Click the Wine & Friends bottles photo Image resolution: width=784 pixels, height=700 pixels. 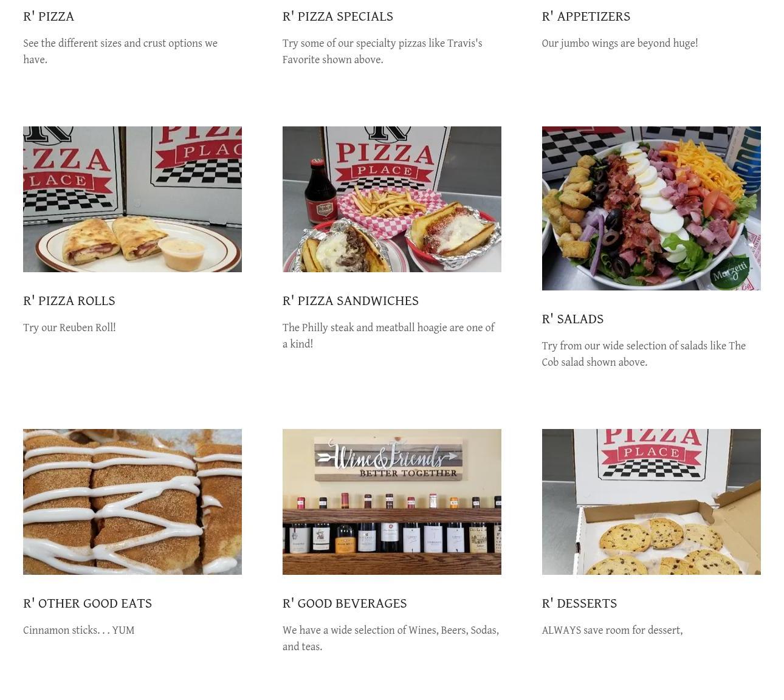point(392,502)
